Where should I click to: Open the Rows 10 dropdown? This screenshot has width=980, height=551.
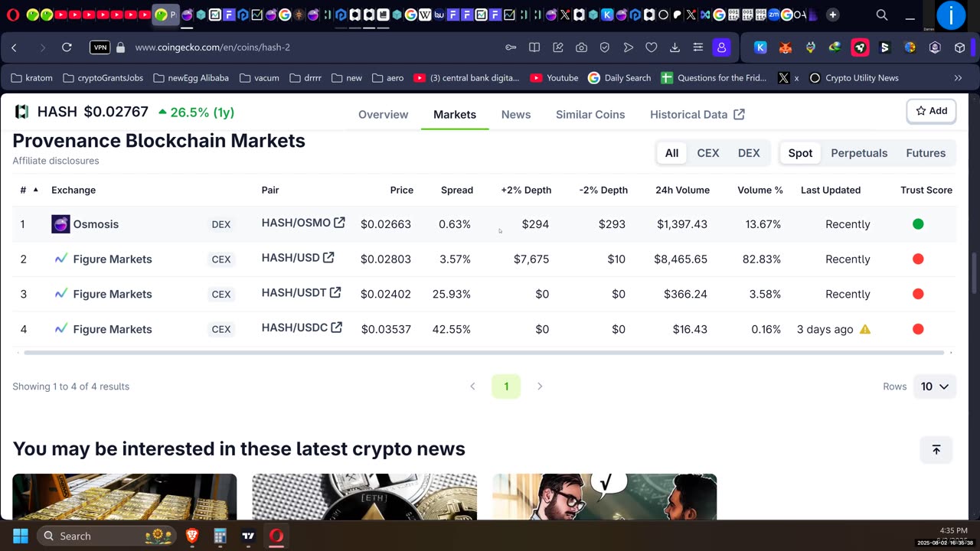[934, 386]
